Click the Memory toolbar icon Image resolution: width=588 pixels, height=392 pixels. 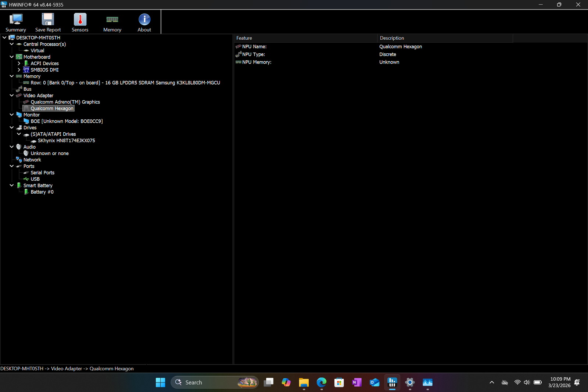tap(112, 22)
